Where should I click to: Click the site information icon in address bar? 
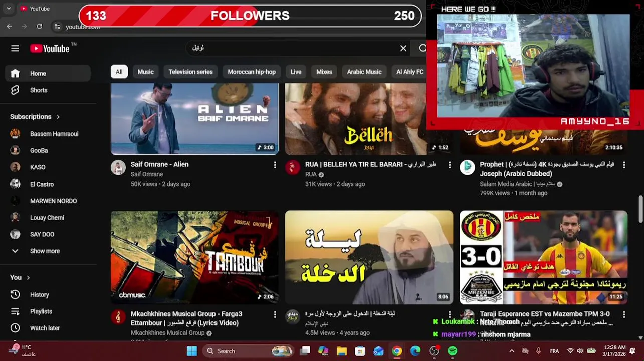coord(57,27)
